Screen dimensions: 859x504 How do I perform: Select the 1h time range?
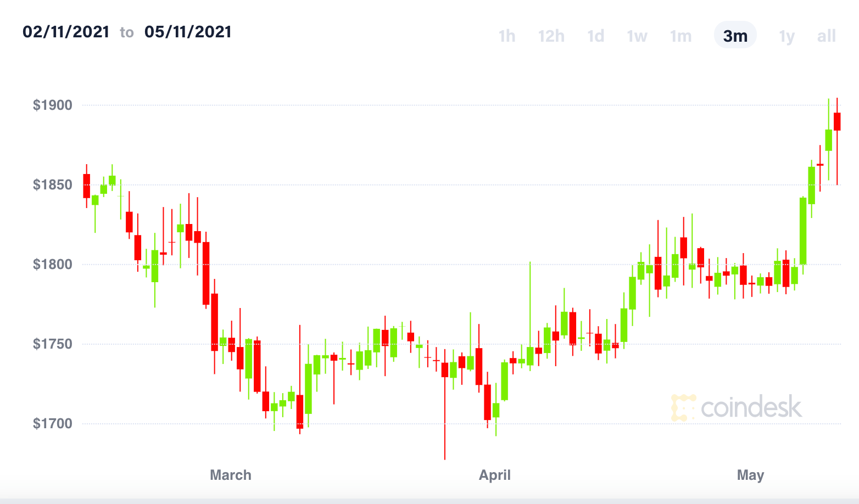click(x=506, y=36)
